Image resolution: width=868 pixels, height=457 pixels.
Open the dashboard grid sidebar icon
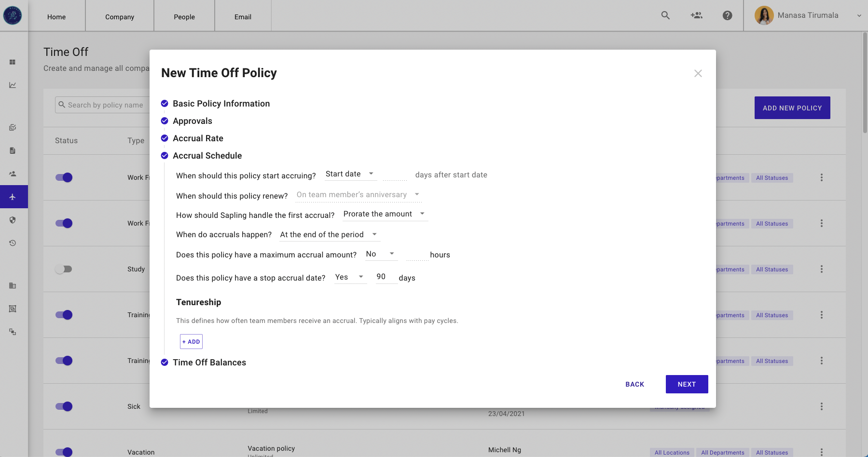click(x=13, y=62)
